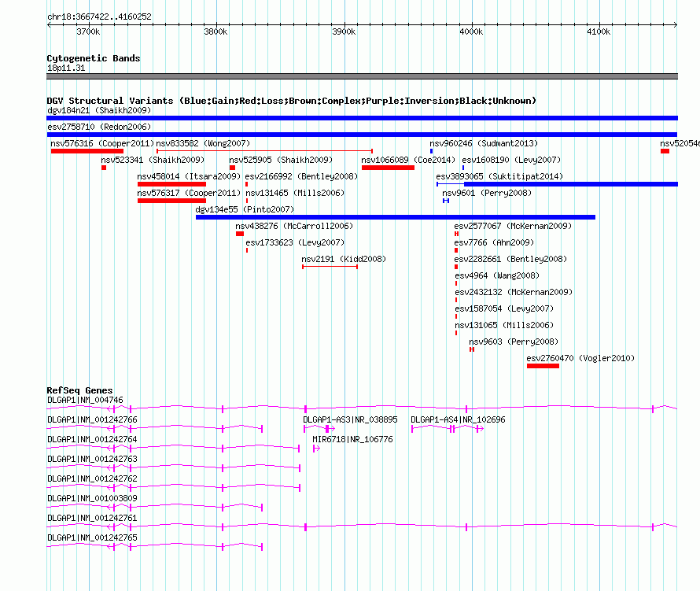700x591 pixels.
Task: Click esv4964 (Wang2008) label
Action: (x=497, y=275)
